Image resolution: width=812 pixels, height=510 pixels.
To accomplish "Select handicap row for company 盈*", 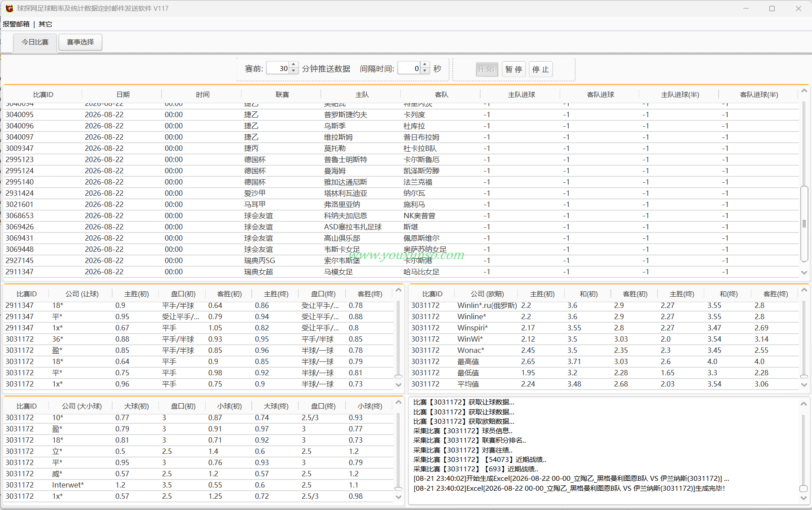I will point(199,351).
